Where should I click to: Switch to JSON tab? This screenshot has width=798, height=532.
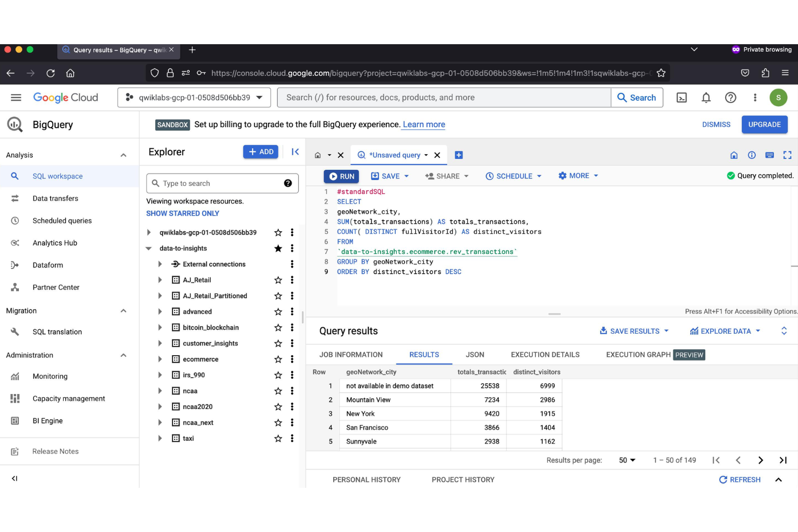click(x=475, y=355)
